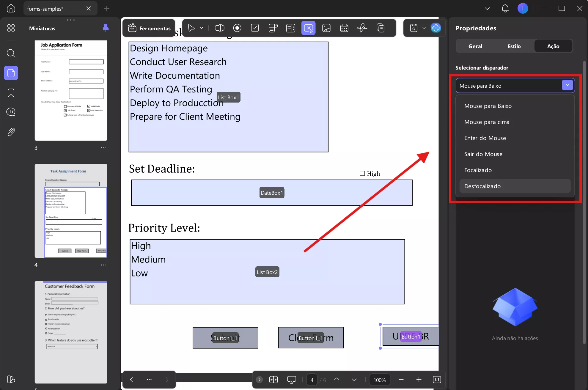Expand the title bar chevron dropdown
Viewport: 588px width, 390px height.
pyautogui.click(x=487, y=8)
